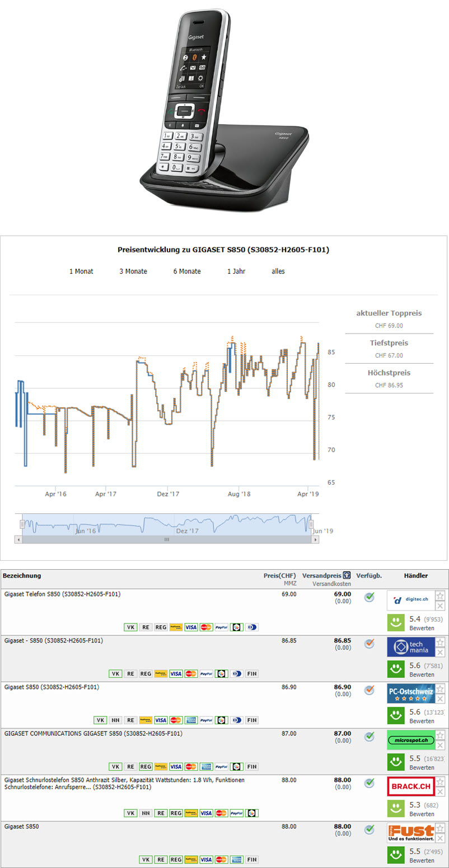The width and height of the screenshot is (449, 868).
Task: Click the microspot.ch merchant logo
Action: coord(410,740)
